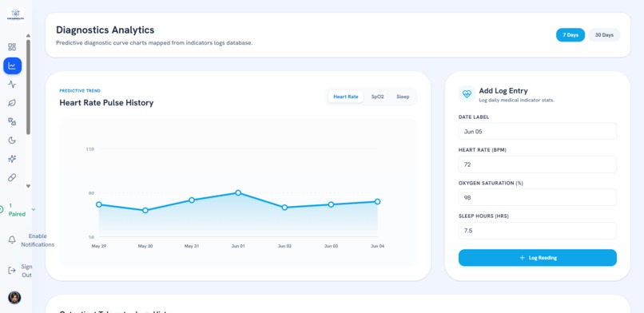Click Enable Notifications text
644x313 pixels.
(38, 240)
